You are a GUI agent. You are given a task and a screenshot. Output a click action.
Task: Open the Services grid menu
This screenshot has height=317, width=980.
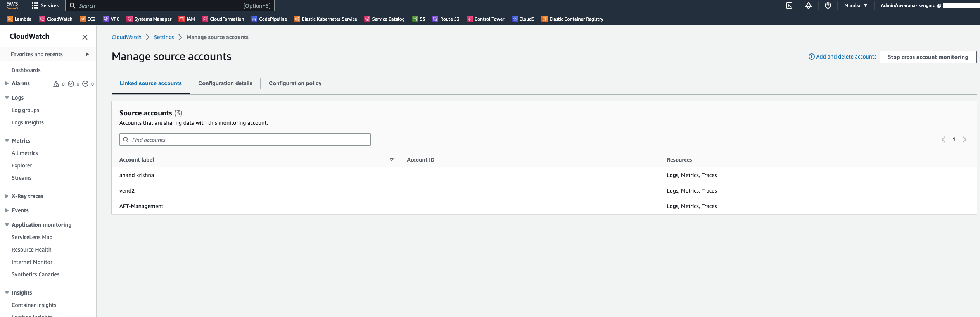[45, 5]
